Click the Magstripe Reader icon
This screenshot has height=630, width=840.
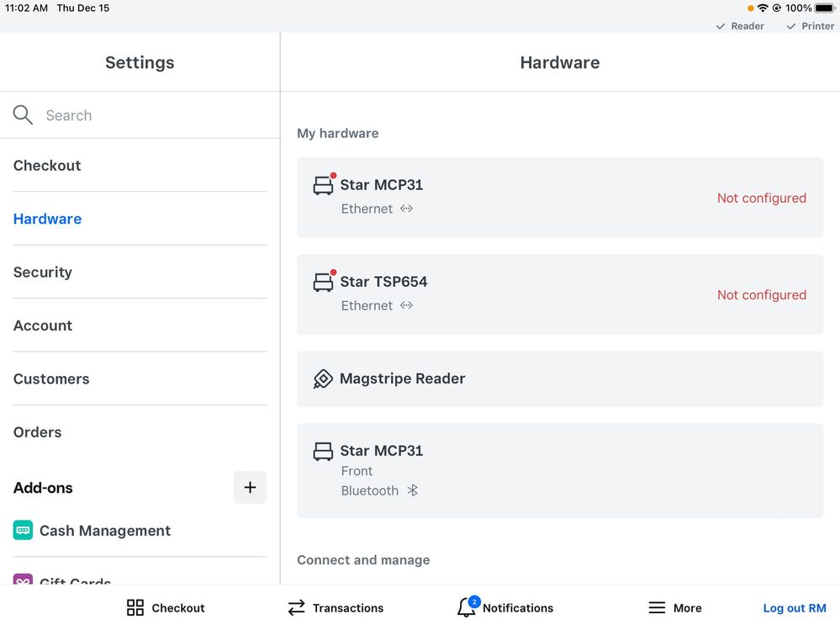click(x=323, y=379)
